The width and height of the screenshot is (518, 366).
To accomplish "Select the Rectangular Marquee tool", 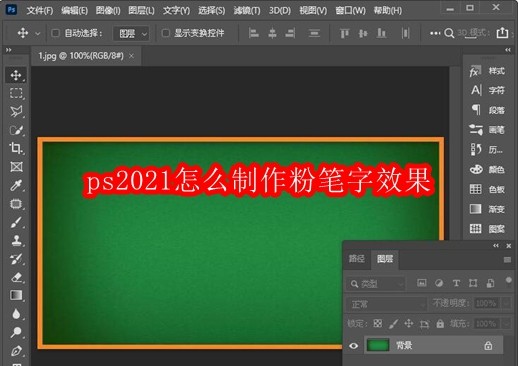I will pyautogui.click(x=16, y=93).
